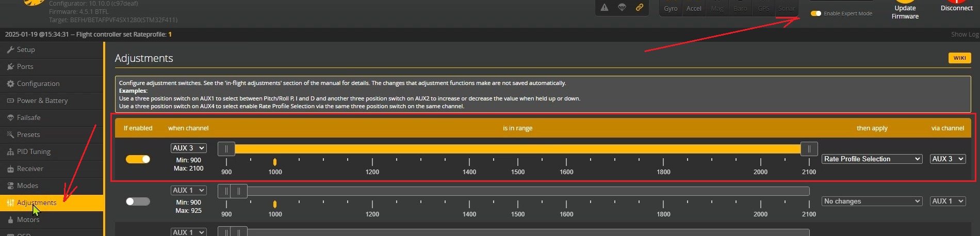980x236 pixels.
Task: Click the Disconnect button
Action: [x=956, y=8]
